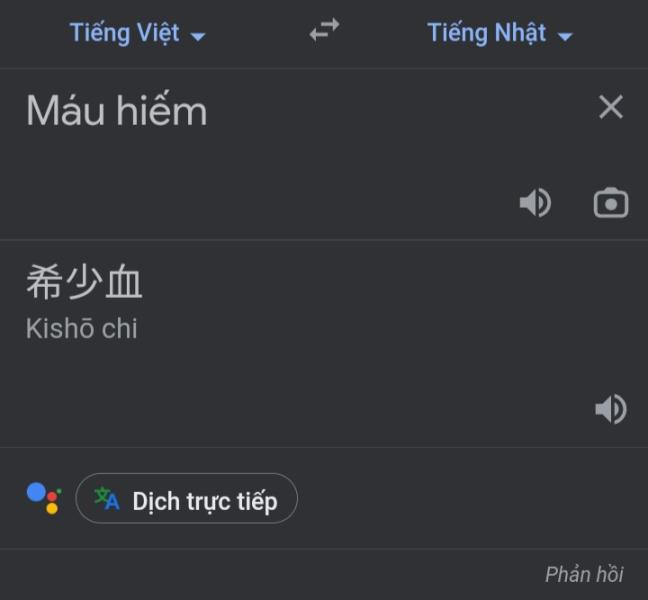Tap the Tiếng Nhật language name text

[x=487, y=33]
